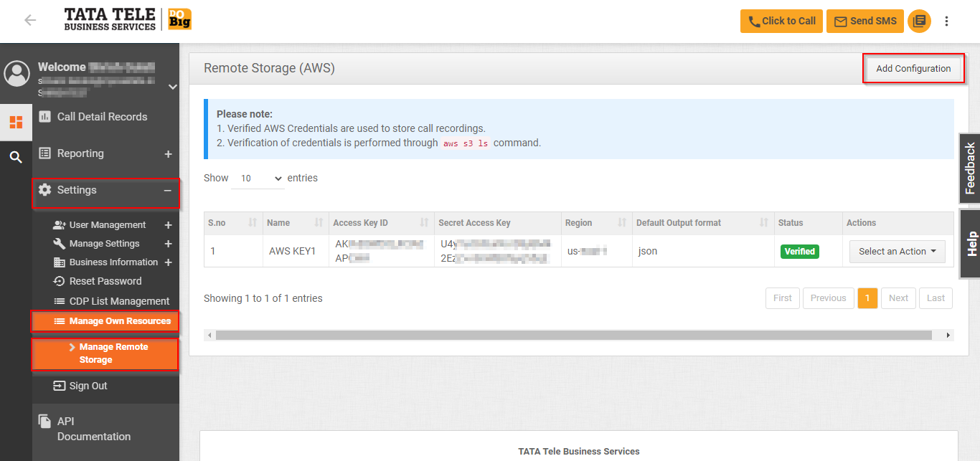
Task: Open User Management submenu
Action: coord(108,225)
